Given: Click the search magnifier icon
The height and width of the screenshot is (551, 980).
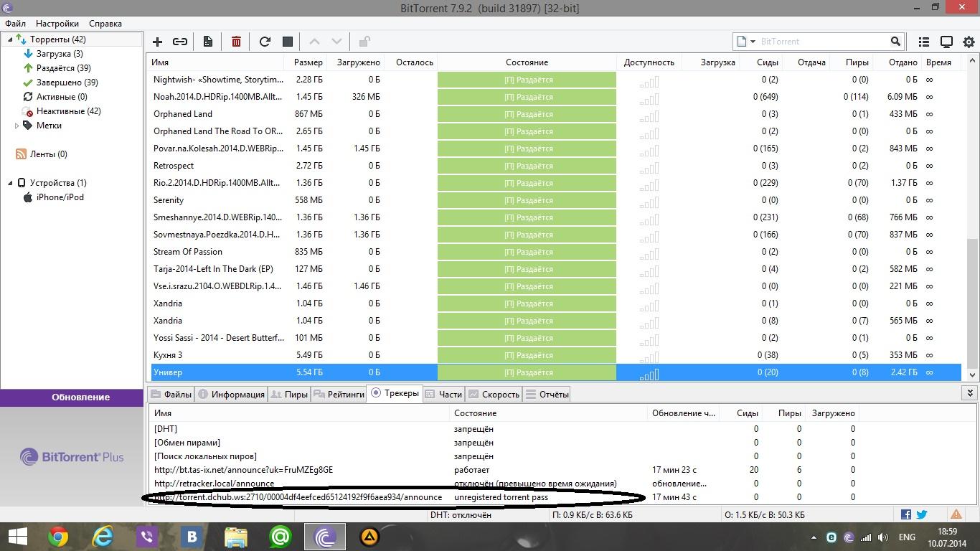Looking at the screenshot, I should pyautogui.click(x=895, y=42).
